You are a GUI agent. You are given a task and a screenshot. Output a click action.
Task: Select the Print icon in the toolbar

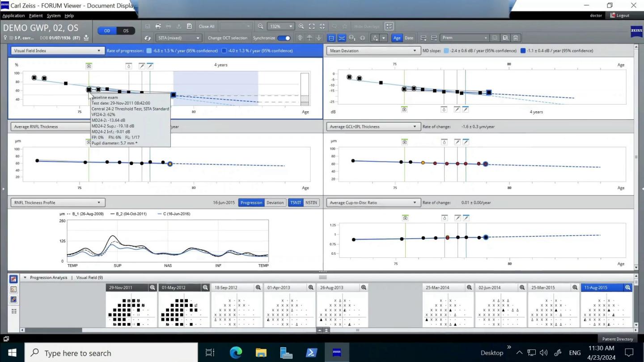(x=158, y=26)
